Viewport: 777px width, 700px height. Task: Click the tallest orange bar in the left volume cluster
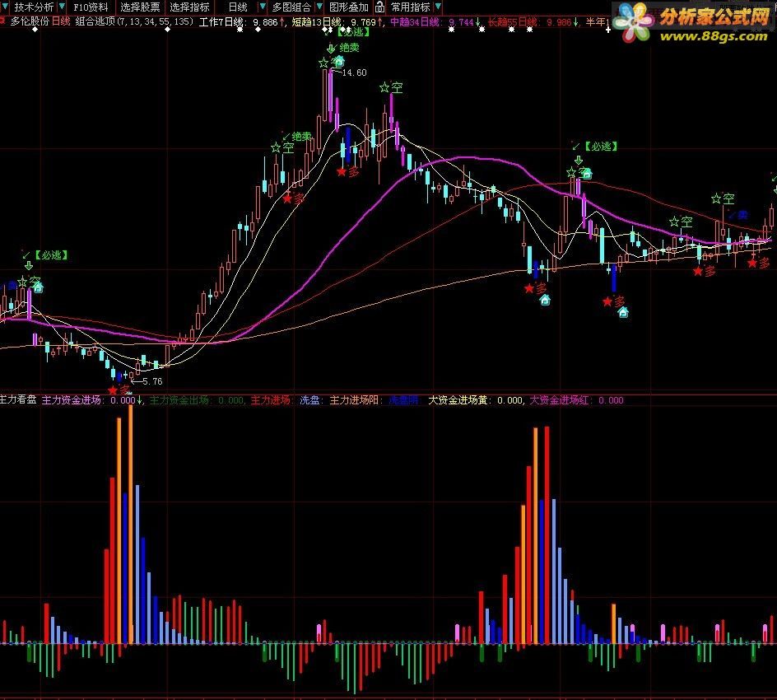(x=131, y=524)
